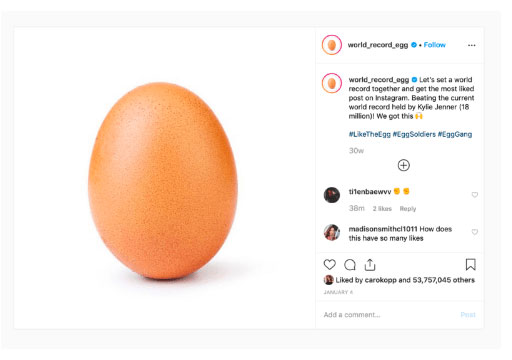Open the #EggSoldiers hashtag
The width and height of the screenshot is (512, 360).
[414, 134]
